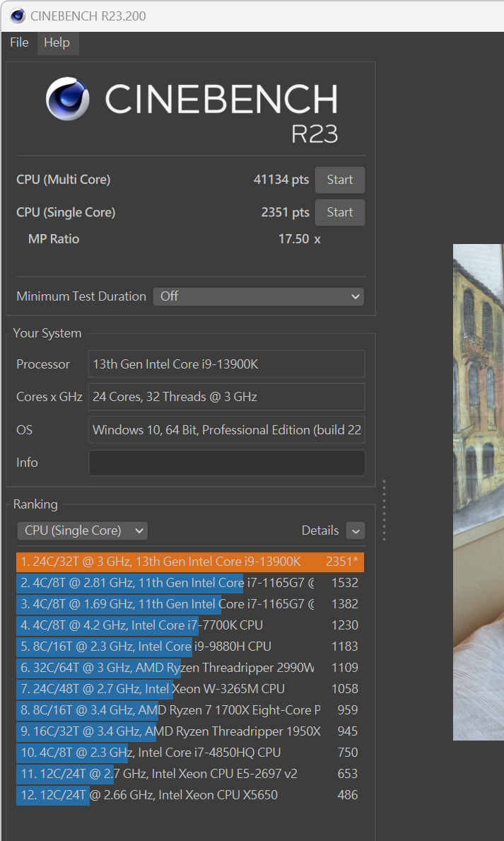Click the Details label in Ranking
The height and width of the screenshot is (841, 504).
point(320,530)
